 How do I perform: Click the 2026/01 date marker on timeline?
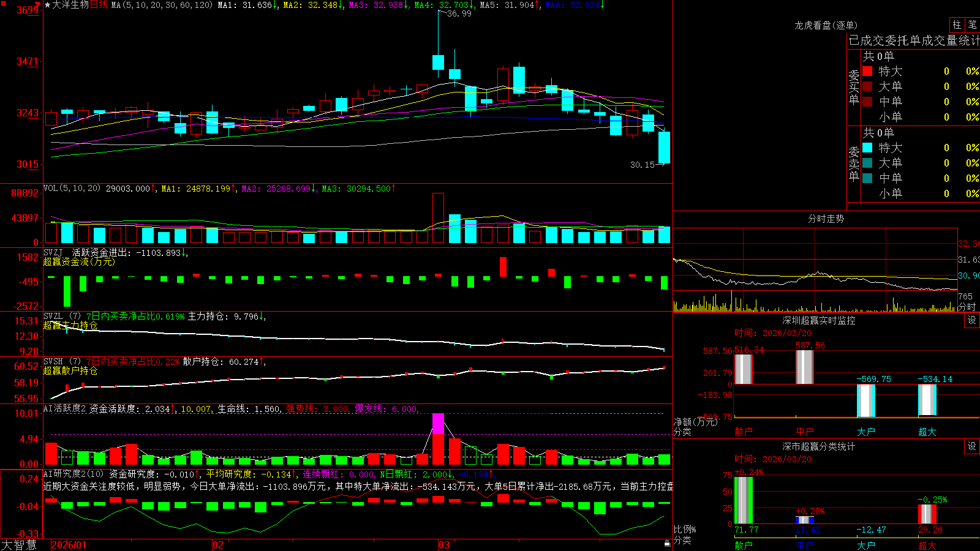pos(69,545)
